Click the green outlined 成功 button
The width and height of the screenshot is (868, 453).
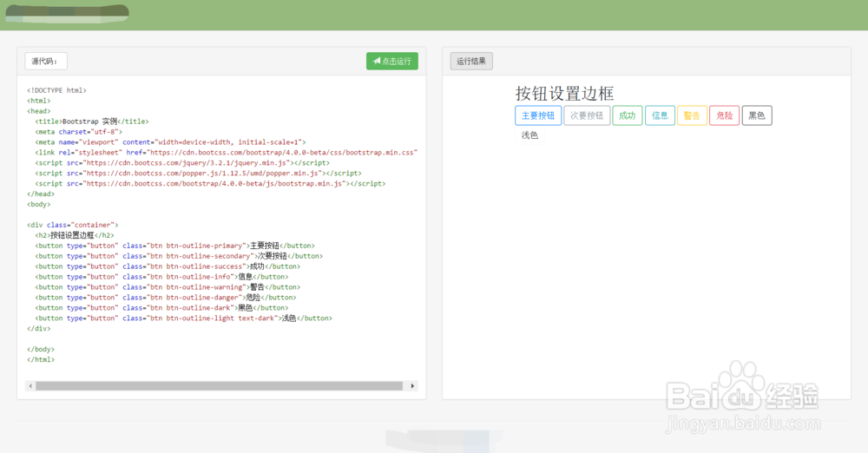(628, 115)
